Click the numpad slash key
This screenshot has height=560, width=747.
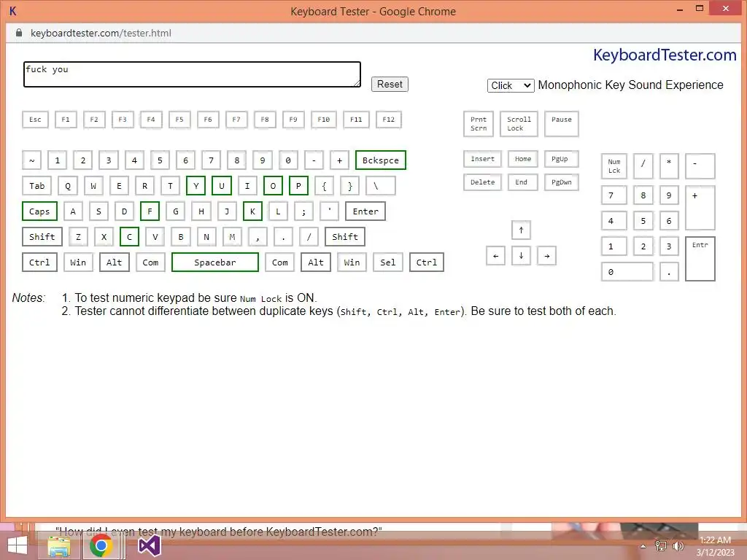click(x=643, y=166)
